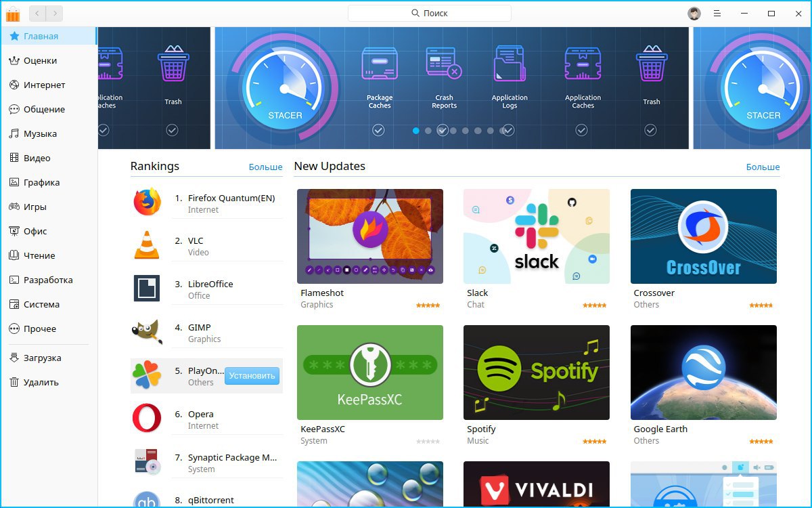Click the Spotify app name label

tap(481, 429)
